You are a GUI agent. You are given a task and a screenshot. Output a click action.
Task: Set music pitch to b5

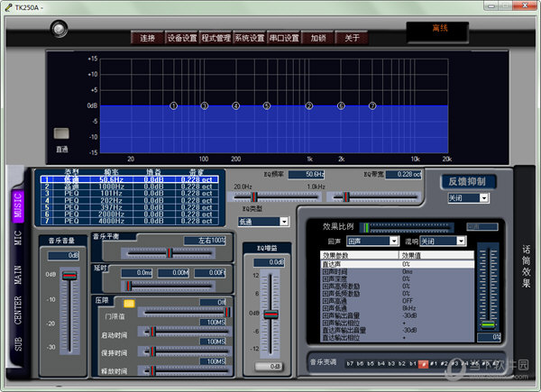(x=371, y=364)
